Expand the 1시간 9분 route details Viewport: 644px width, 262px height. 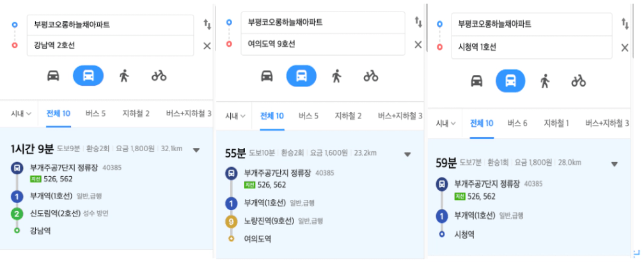196,150
